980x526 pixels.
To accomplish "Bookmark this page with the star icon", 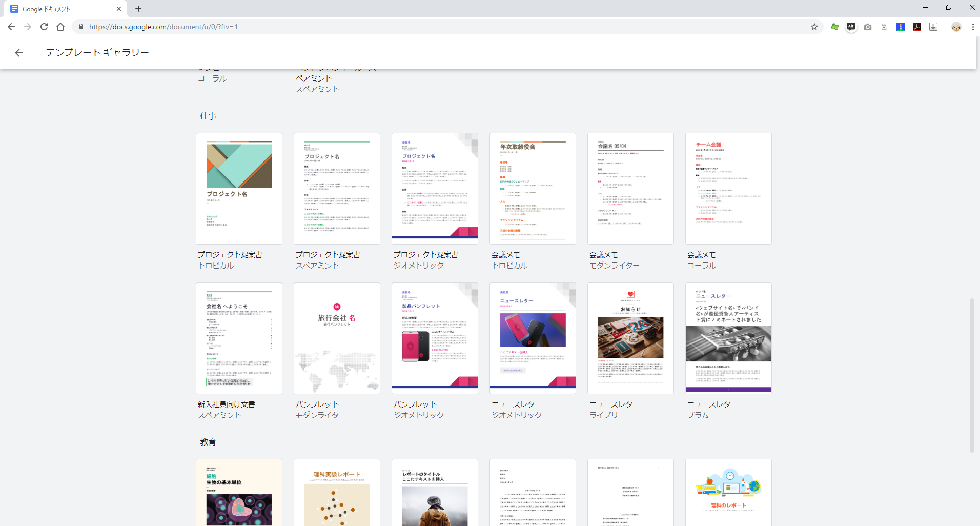I will coord(814,27).
